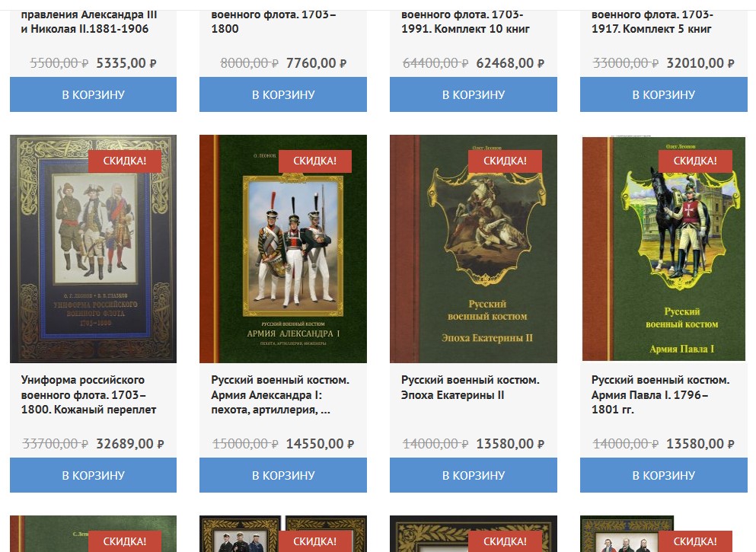The image size is (756, 552).
Task: Open the Эпоха Екатерины II book cover image
Action: coord(474,249)
